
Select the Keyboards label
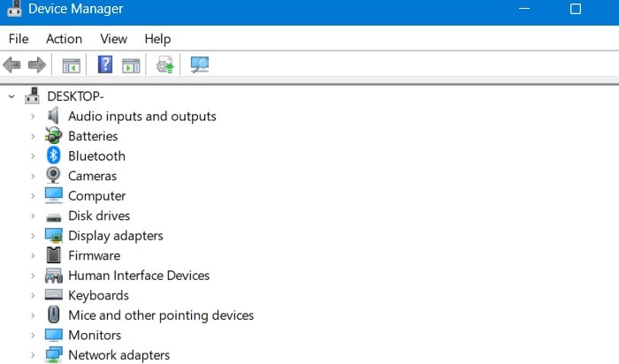pyautogui.click(x=99, y=295)
